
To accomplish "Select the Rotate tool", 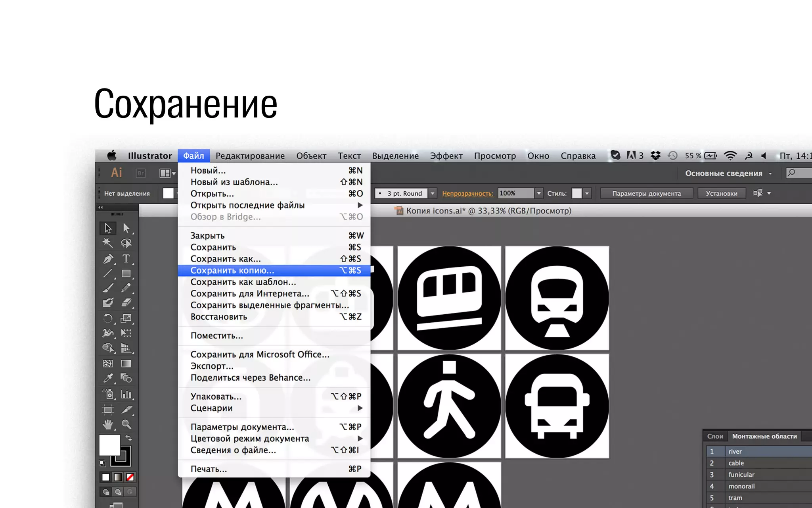I will (108, 318).
